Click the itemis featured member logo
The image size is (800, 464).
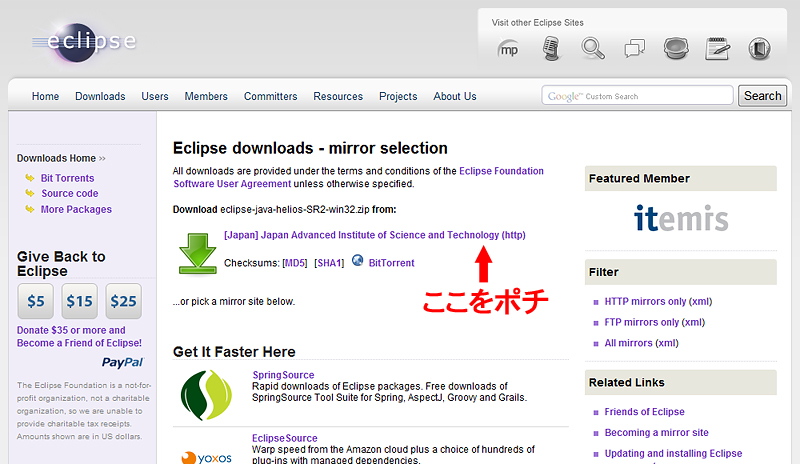[x=681, y=218]
